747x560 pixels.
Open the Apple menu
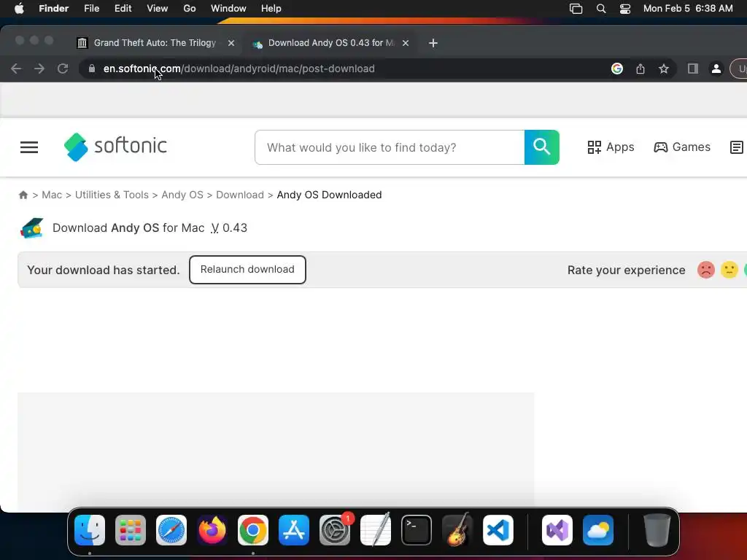pyautogui.click(x=19, y=9)
